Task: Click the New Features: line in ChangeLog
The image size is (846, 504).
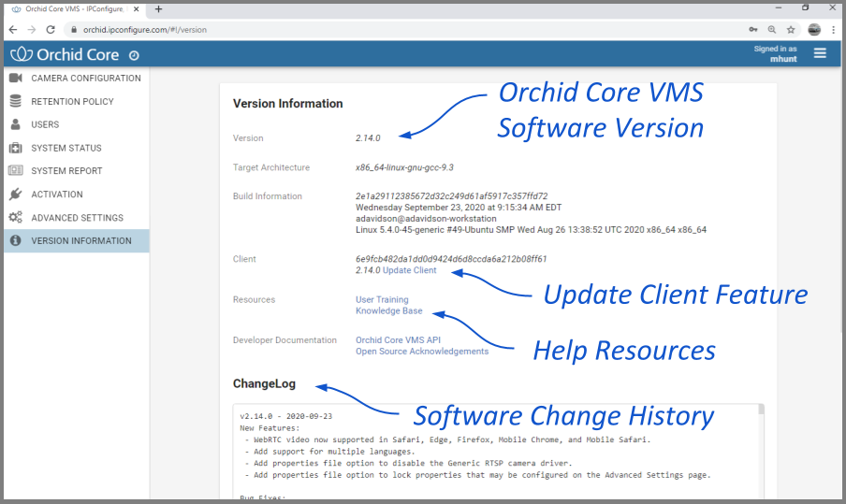Action: (270, 428)
